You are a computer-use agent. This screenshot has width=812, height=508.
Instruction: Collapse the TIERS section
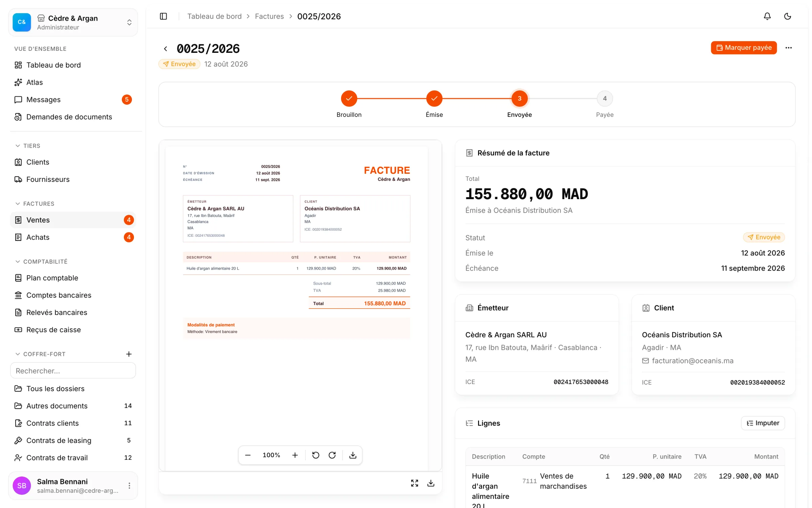[28, 146]
